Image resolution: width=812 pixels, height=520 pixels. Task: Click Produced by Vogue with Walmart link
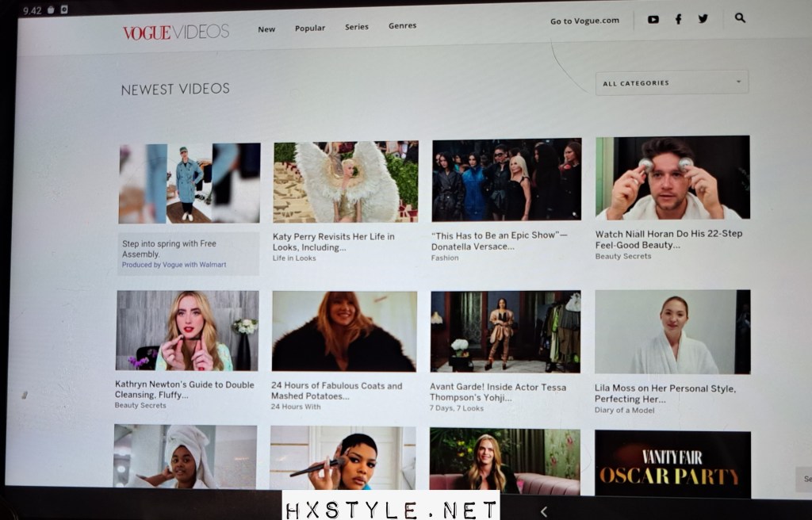(174, 265)
